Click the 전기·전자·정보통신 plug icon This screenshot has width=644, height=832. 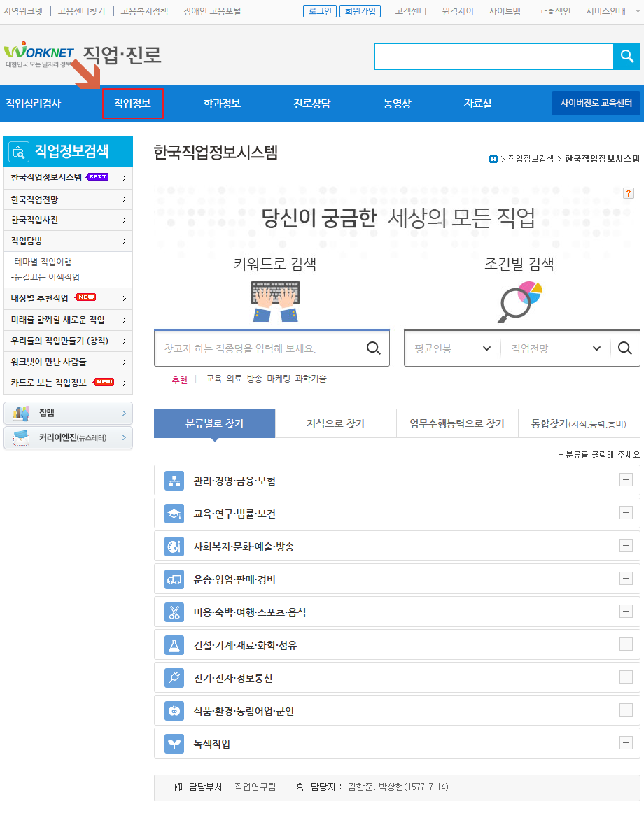tap(174, 678)
